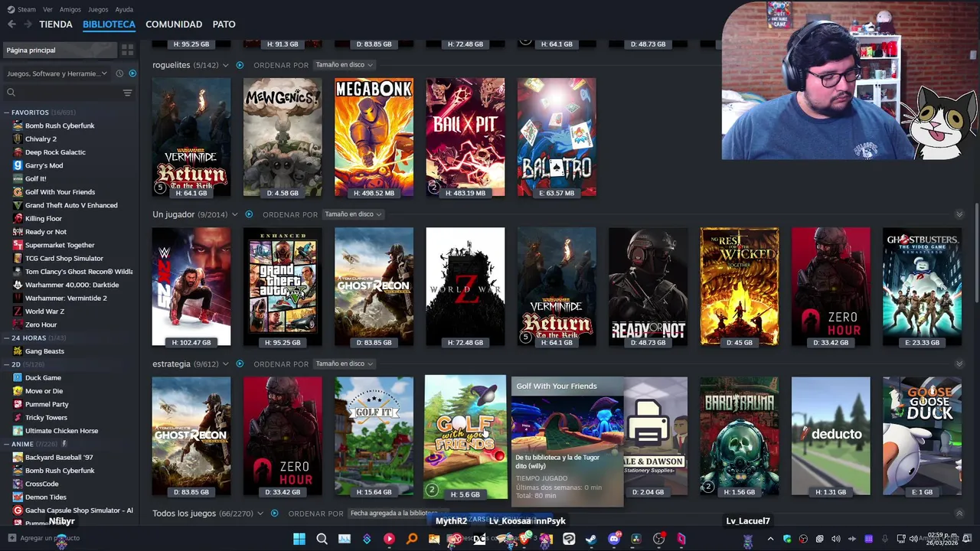The image size is (980, 551).
Task: Open the sidebar filter options icon
Action: [x=127, y=93]
